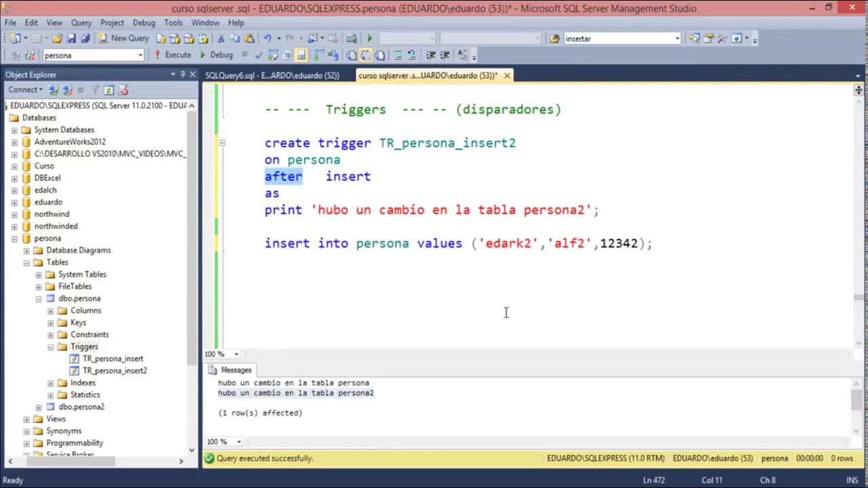The width and height of the screenshot is (868, 488).
Task: Open the Properties Window toolbar icon
Action: coord(708,39)
